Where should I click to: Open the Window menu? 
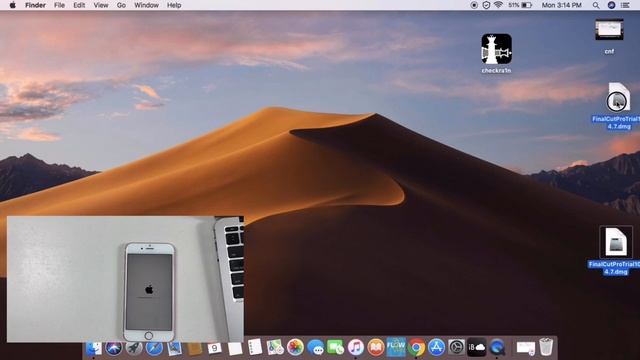pyautogui.click(x=147, y=5)
